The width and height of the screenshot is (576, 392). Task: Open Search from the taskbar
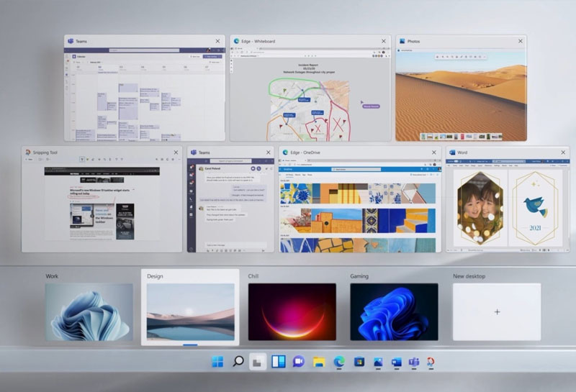click(x=238, y=362)
